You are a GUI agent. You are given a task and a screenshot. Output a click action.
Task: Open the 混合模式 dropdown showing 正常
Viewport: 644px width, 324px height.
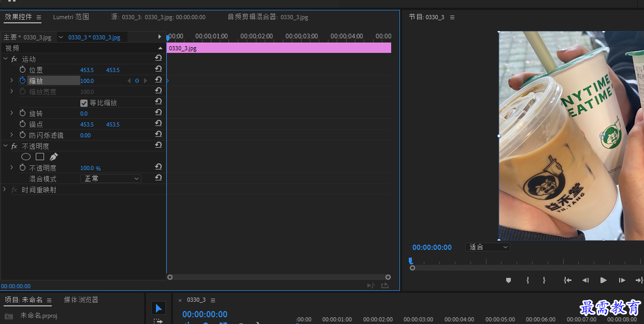point(111,178)
